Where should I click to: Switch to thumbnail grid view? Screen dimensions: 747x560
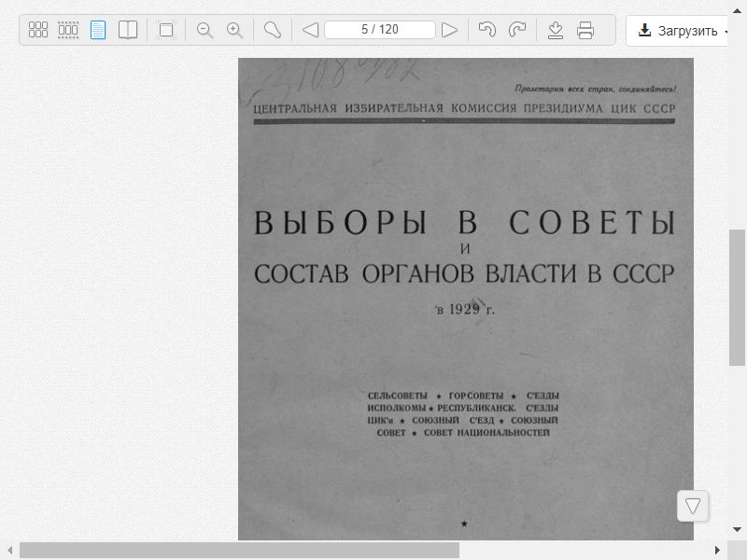38,30
